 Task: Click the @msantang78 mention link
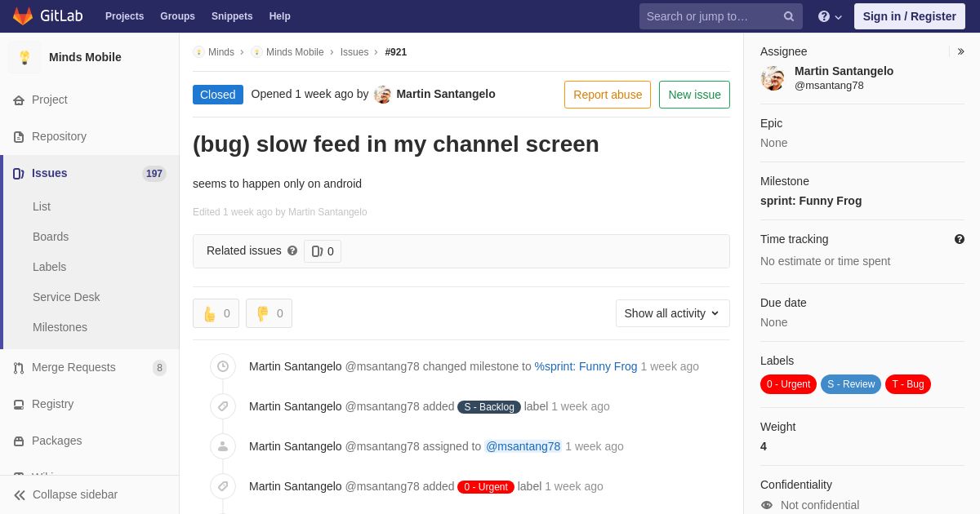(523, 446)
